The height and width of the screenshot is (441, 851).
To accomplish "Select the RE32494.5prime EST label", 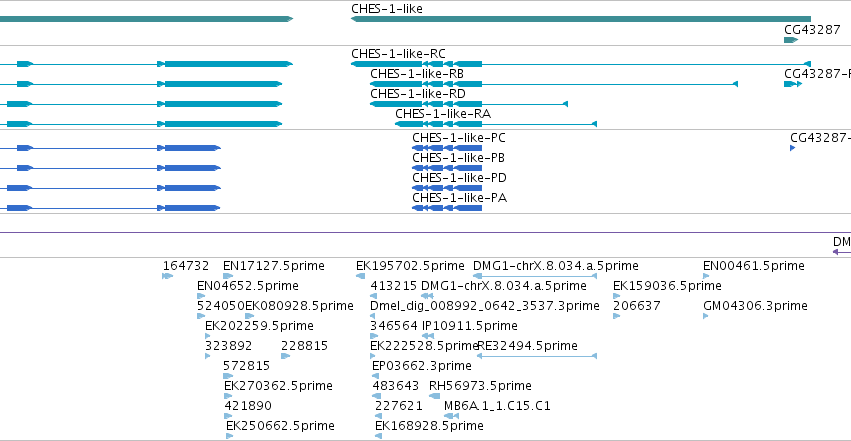I will coord(528,346).
